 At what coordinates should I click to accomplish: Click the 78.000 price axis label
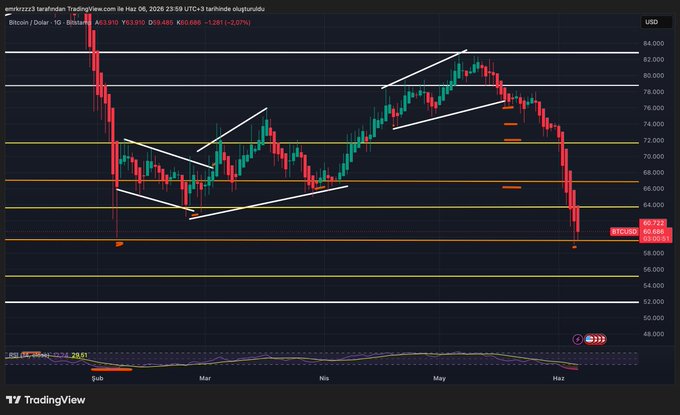pos(654,92)
